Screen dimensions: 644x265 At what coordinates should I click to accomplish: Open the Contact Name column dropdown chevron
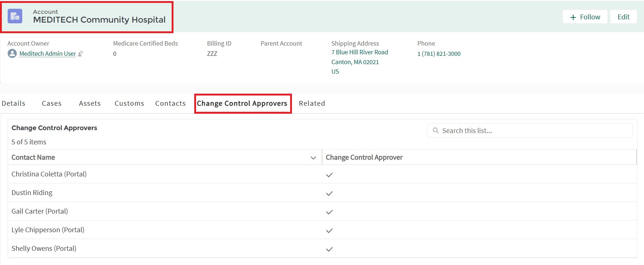pyautogui.click(x=313, y=158)
